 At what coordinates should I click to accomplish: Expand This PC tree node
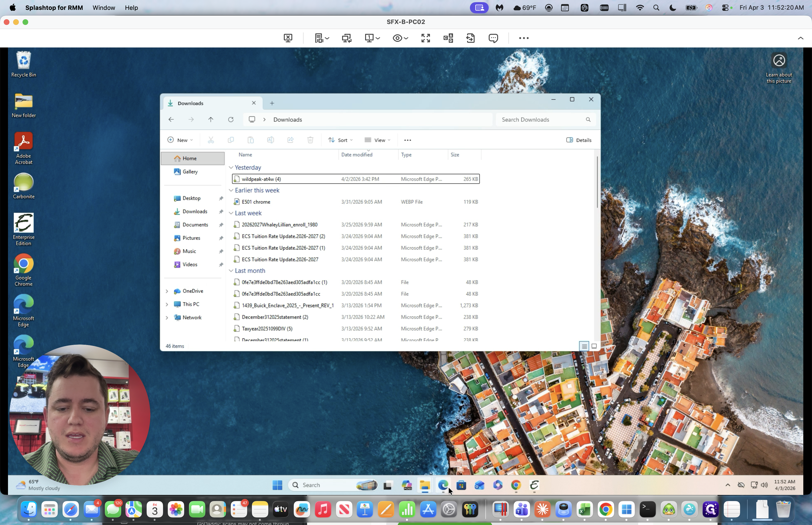167,304
